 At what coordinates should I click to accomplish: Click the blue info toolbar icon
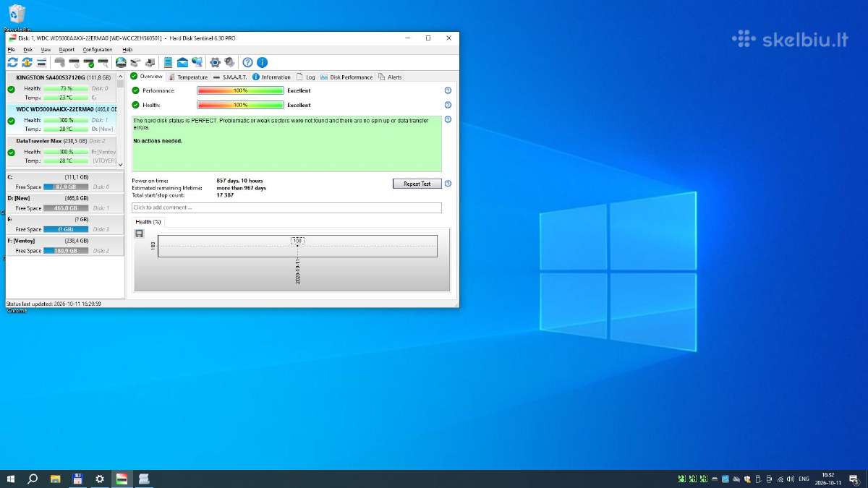(262, 63)
